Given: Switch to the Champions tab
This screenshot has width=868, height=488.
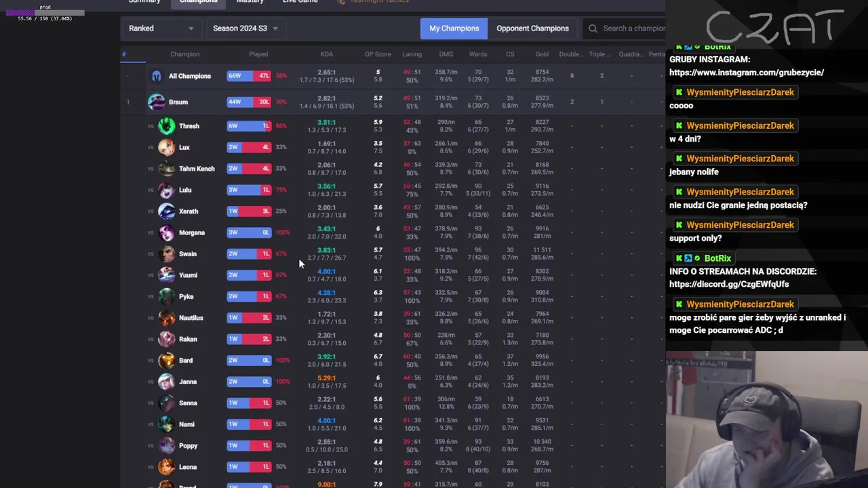Looking at the screenshot, I should pos(199,2).
